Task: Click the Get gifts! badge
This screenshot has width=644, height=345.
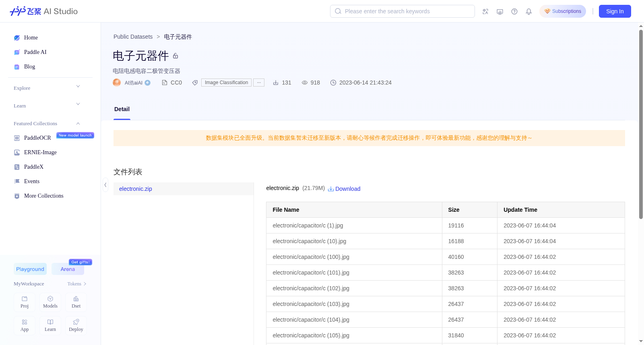Action: [80, 262]
